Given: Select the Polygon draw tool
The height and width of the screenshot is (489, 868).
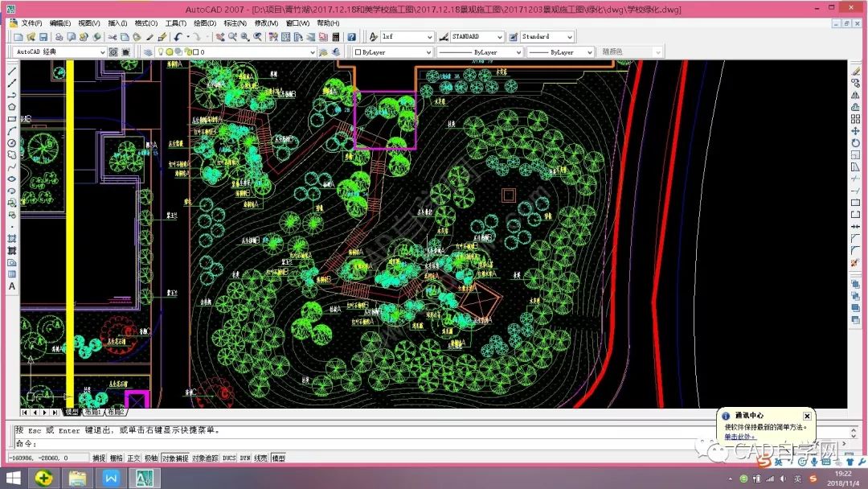Looking at the screenshot, I should coord(11,107).
